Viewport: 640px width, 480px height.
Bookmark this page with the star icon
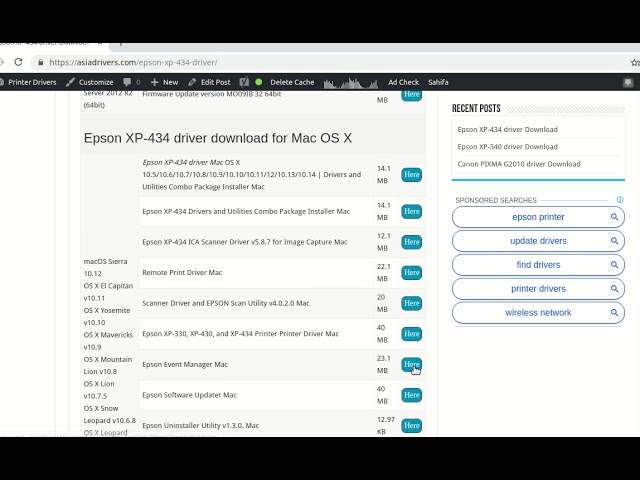pyautogui.click(x=635, y=62)
